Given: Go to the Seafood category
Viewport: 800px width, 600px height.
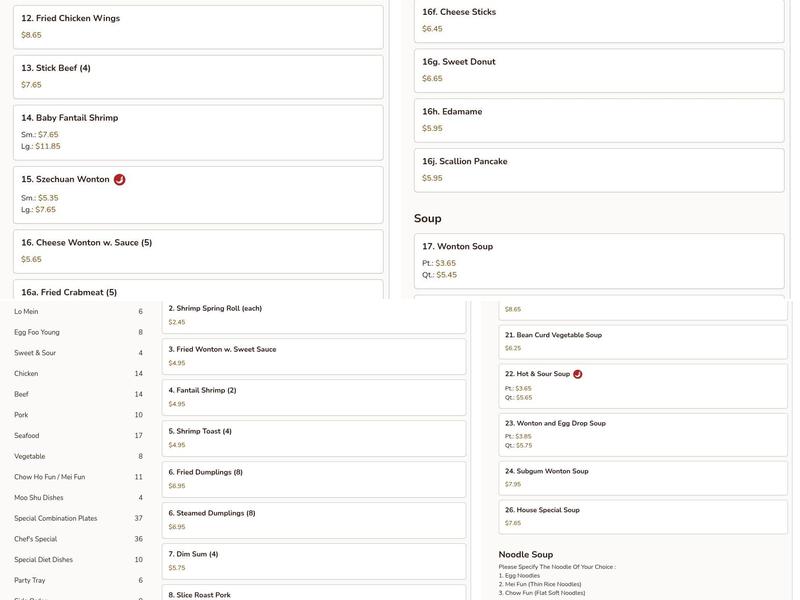Looking at the screenshot, I should pos(27,436).
